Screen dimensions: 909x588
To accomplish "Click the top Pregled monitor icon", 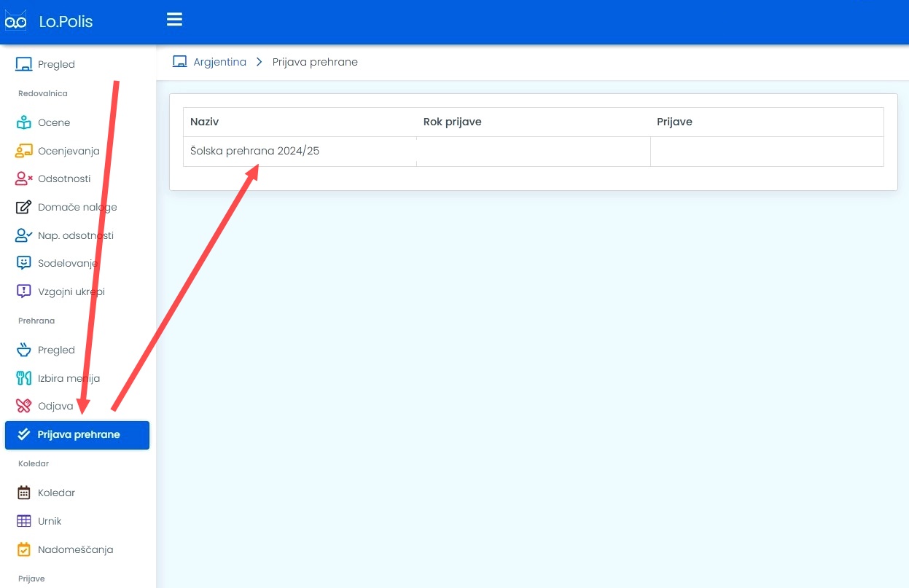I will coord(24,64).
